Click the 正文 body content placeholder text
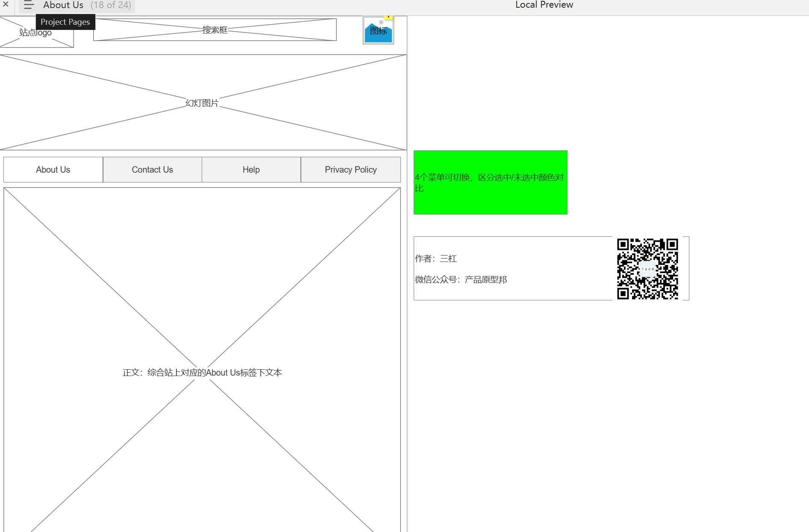The width and height of the screenshot is (809, 532). [202, 373]
